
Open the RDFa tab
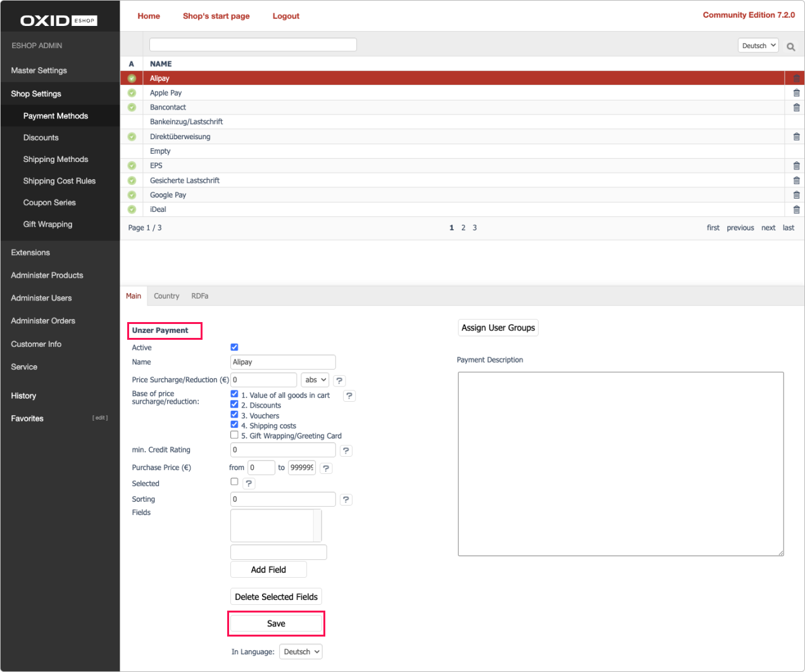(x=199, y=296)
